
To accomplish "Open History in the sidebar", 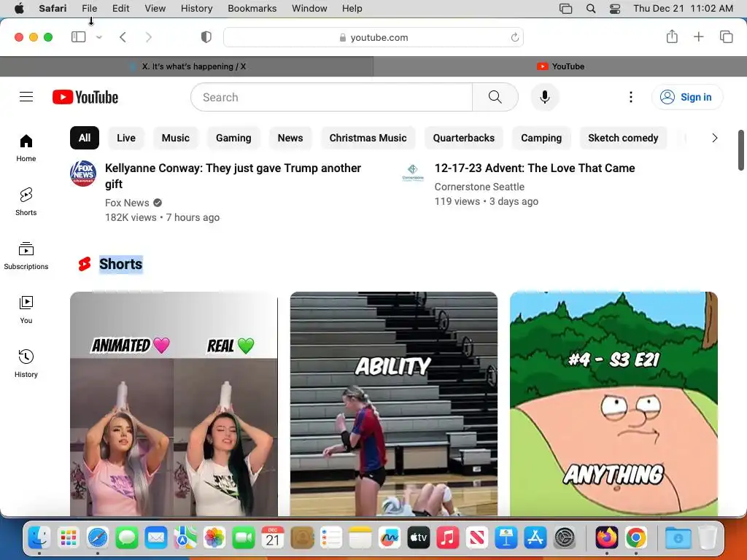I will [26, 364].
